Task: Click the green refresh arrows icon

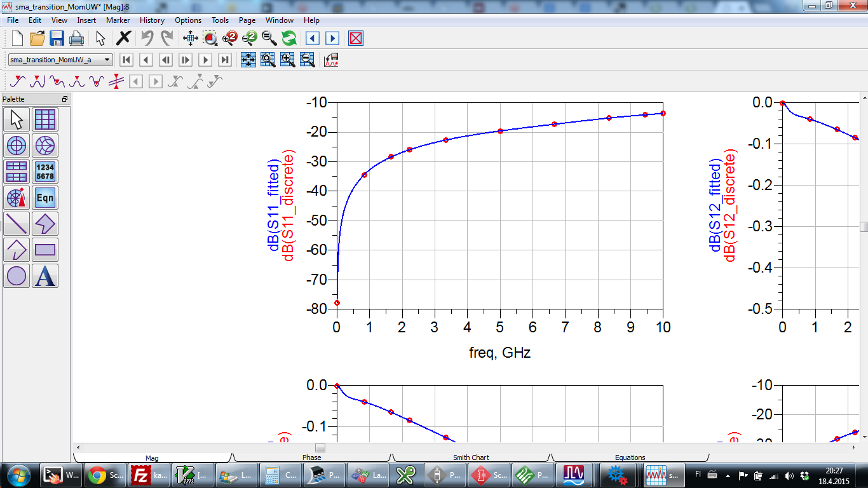Action: pyautogui.click(x=289, y=38)
